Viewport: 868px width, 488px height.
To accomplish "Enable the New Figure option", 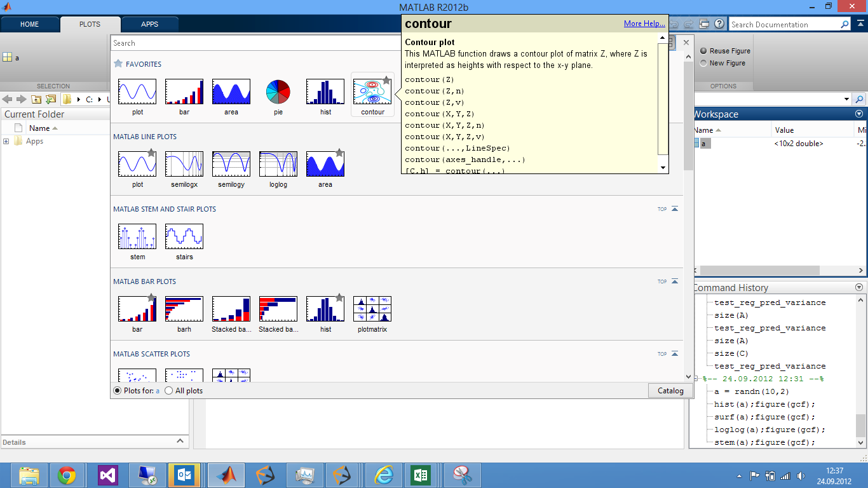I will pyautogui.click(x=703, y=63).
